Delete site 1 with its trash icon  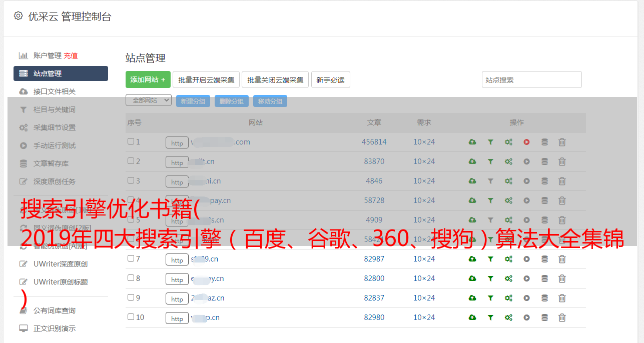click(562, 142)
